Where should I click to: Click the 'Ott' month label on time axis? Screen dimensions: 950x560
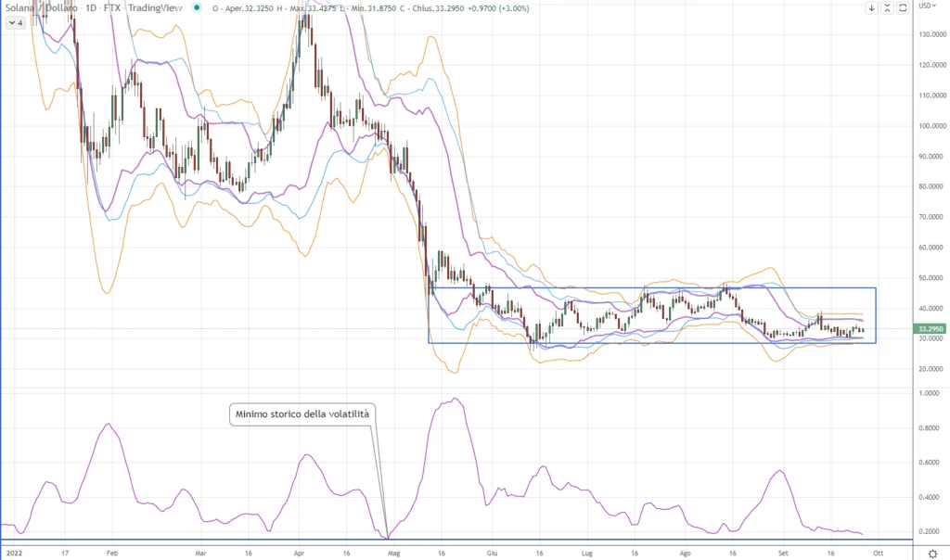[879, 551]
